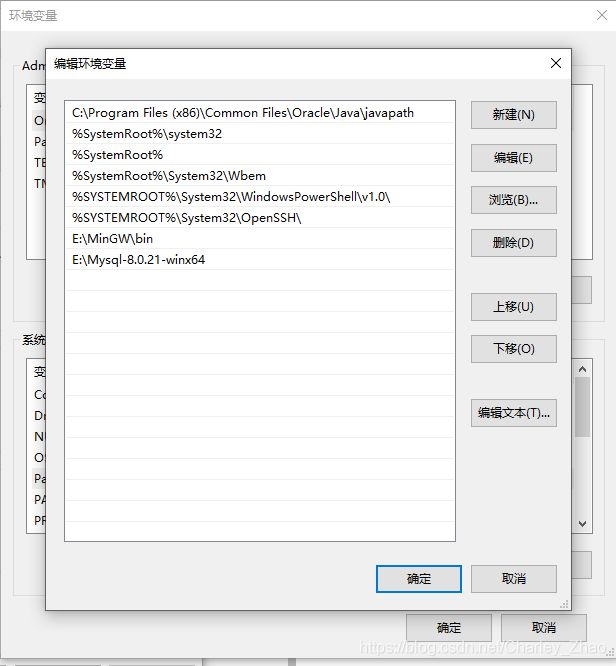616x666 pixels.
Task: Open 编辑文本(T)... text editor
Action: click(x=514, y=413)
